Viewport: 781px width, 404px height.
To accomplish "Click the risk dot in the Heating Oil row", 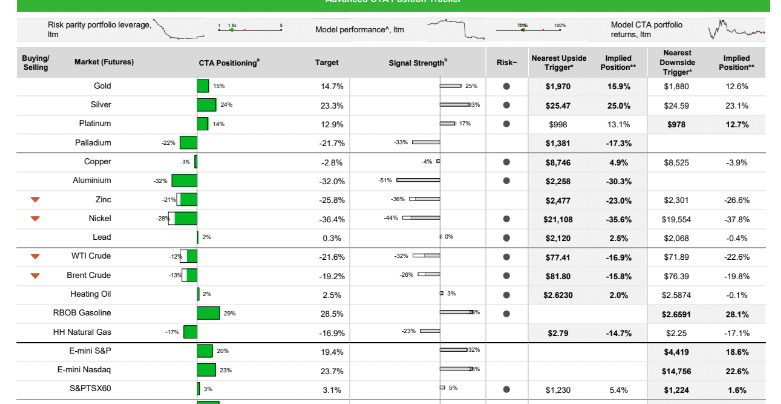I will point(507,295).
